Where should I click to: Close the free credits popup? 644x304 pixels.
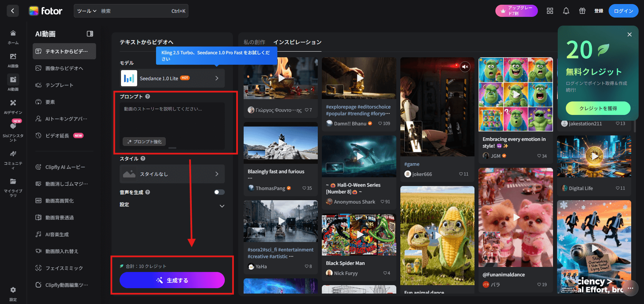(630, 34)
